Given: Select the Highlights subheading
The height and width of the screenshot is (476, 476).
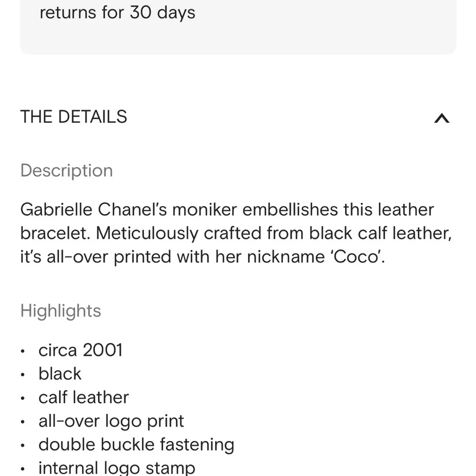Looking at the screenshot, I should 60,311.
